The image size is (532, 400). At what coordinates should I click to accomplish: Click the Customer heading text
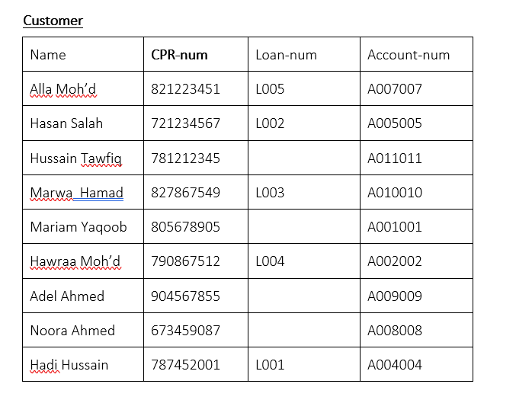click(53, 21)
